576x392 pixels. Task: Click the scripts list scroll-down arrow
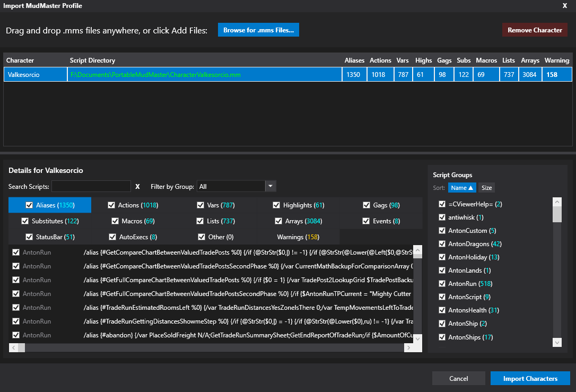tap(417, 339)
